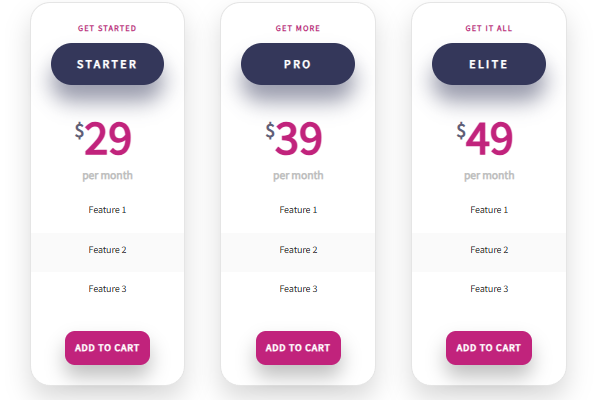Click the Get It All label above Elite

pos(488,28)
